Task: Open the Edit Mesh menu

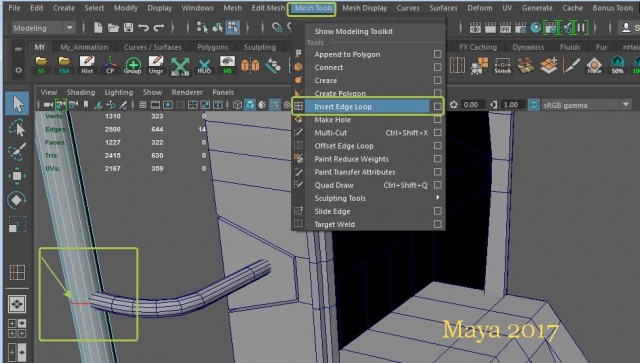Action: [x=268, y=8]
